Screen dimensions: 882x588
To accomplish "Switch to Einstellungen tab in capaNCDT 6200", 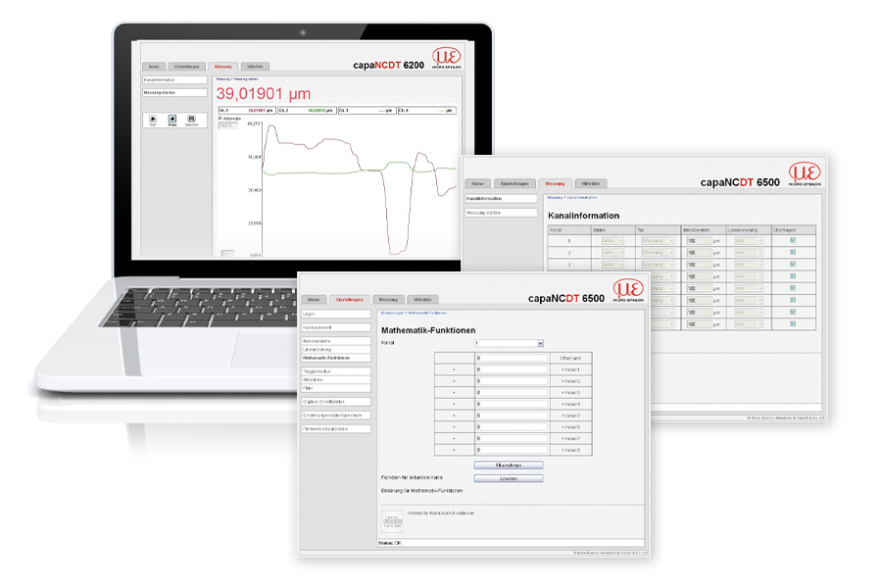I will click(186, 67).
